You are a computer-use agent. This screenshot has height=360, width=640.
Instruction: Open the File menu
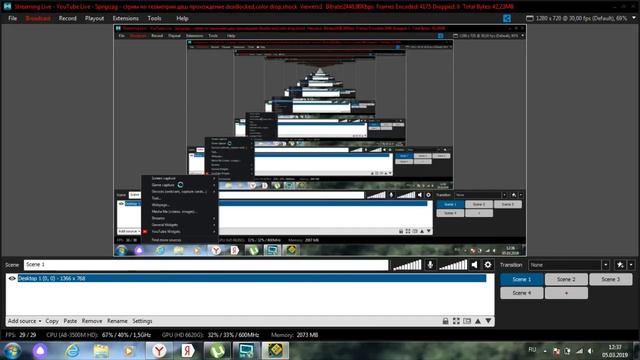point(13,18)
